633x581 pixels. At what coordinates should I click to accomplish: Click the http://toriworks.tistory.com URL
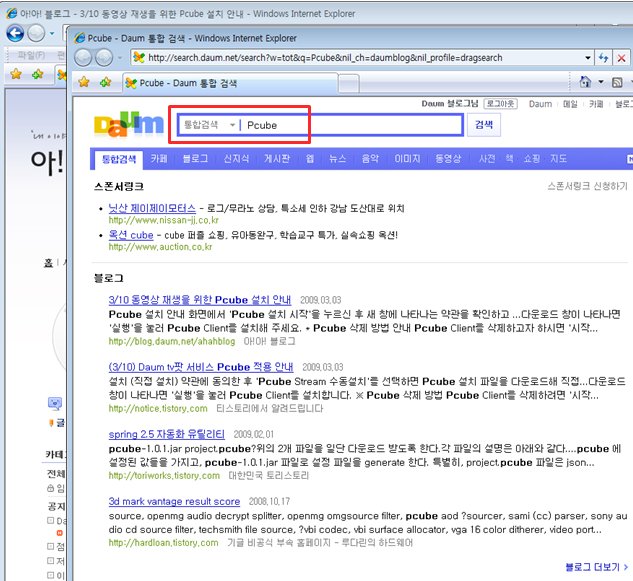(x=164, y=476)
